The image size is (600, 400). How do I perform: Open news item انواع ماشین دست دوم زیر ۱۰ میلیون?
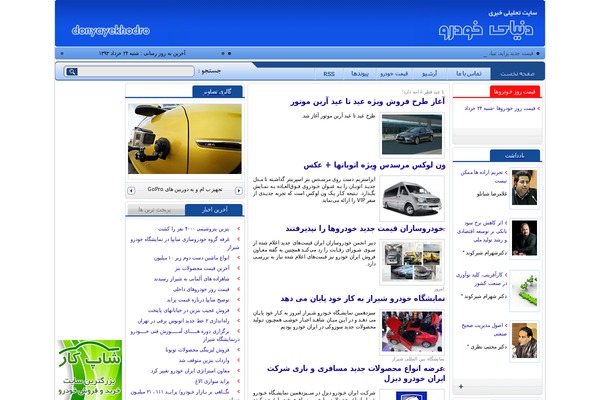[x=191, y=258]
